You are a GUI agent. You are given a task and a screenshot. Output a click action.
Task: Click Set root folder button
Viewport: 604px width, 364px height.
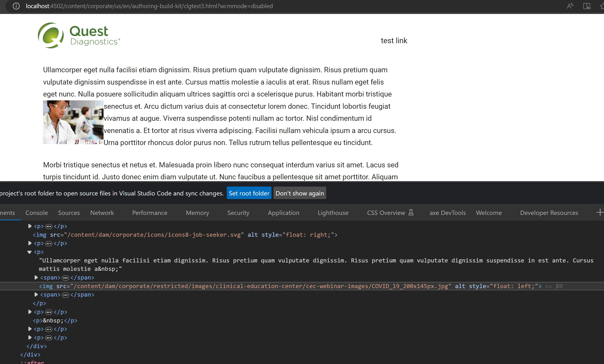[249, 193]
